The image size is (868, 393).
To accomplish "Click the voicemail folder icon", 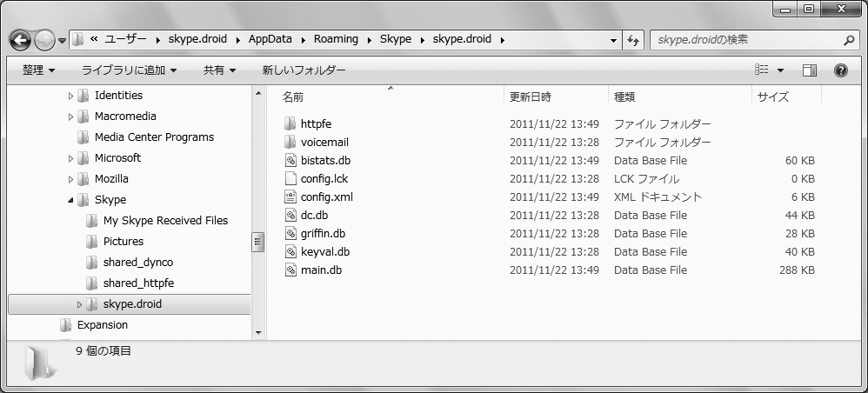I will (x=290, y=143).
